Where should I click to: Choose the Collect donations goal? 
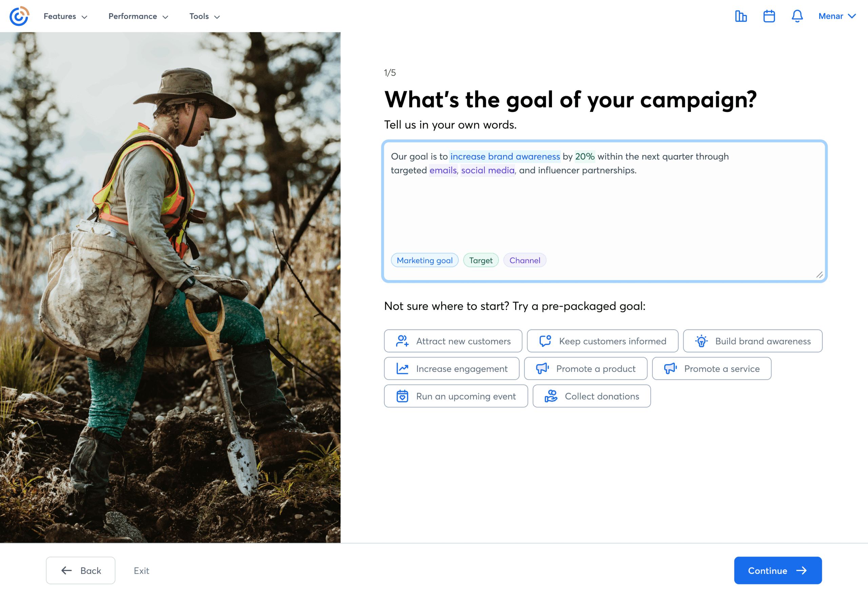coord(591,396)
